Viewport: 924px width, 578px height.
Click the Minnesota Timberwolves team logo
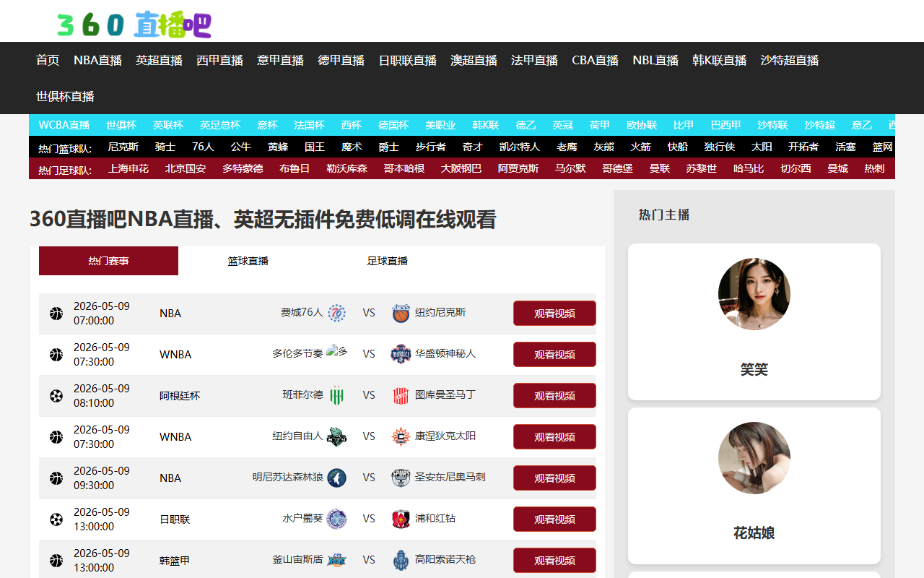coord(336,478)
